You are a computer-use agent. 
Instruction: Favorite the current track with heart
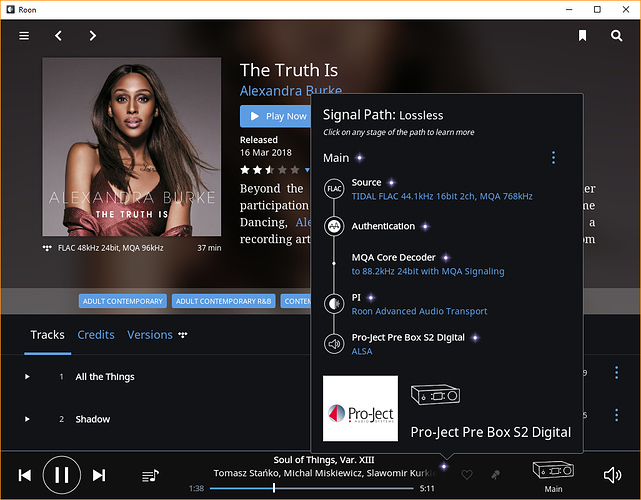click(x=467, y=475)
